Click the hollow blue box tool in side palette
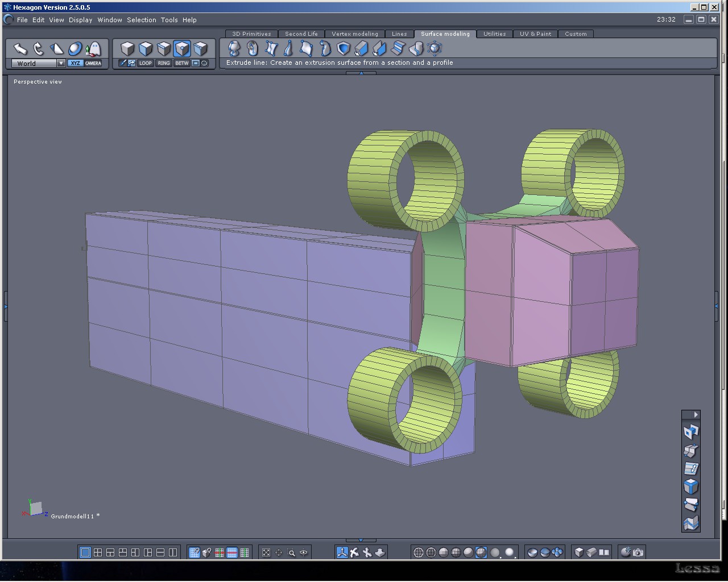This screenshot has height=582, width=728. tap(690, 432)
